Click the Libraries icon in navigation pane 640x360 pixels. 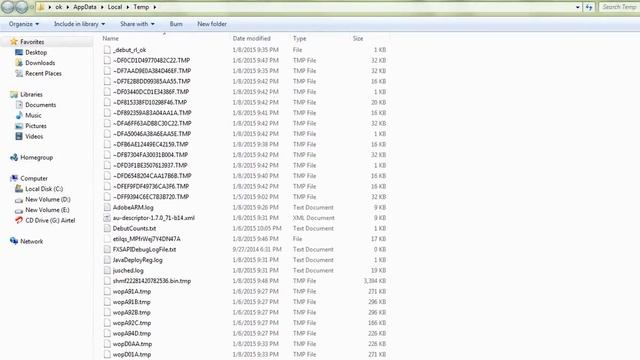coord(14,94)
